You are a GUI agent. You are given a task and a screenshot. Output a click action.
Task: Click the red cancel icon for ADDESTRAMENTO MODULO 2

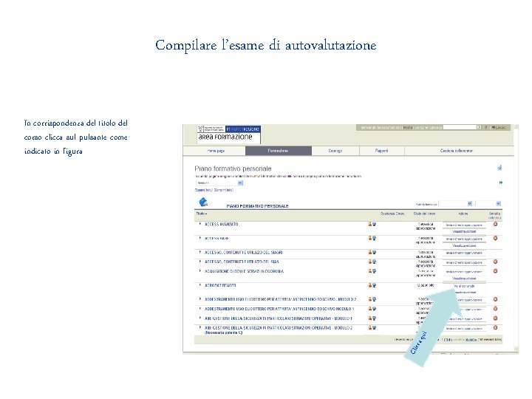[x=495, y=299]
